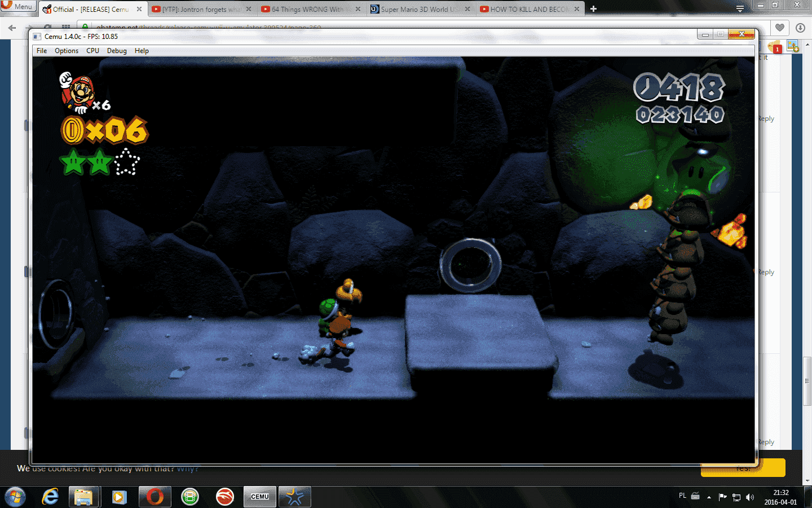
Task: Close the 64 Things WRONG With tab
Action: click(x=358, y=9)
